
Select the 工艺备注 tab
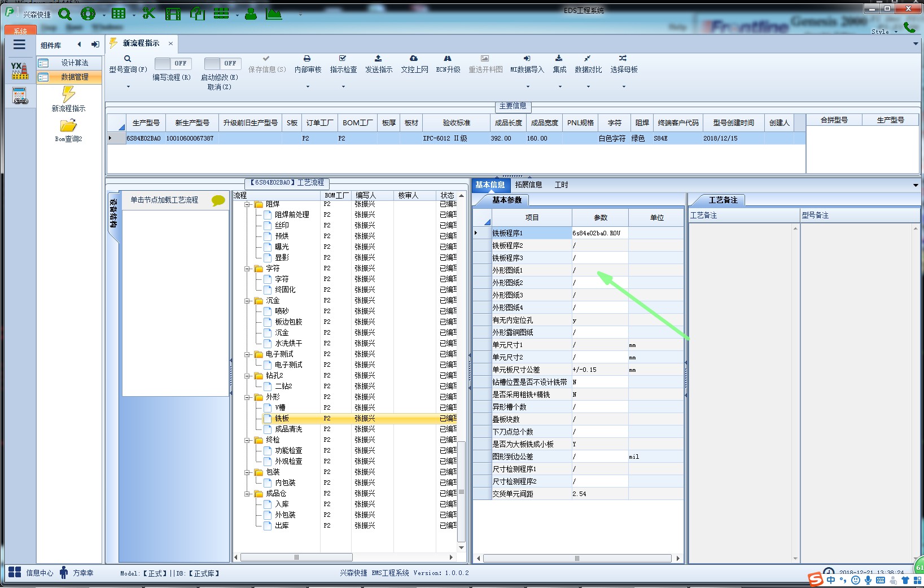coord(723,200)
